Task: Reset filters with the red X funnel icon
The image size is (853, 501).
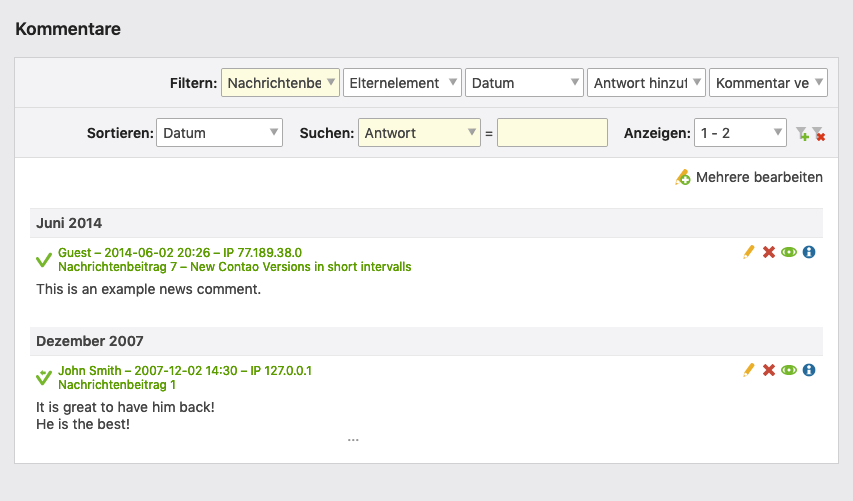Action: pos(818,133)
